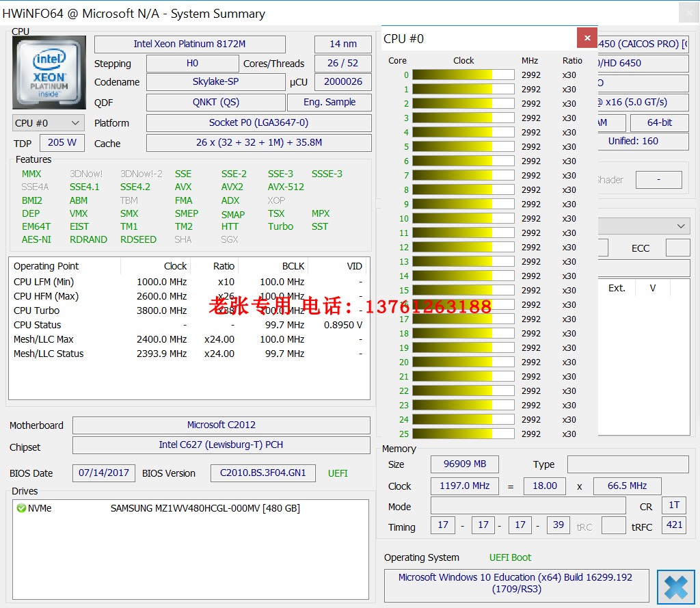Click the Intel C627 (Lewisburg-T) PCH chipset field
The image size is (700, 608).
tap(221, 445)
